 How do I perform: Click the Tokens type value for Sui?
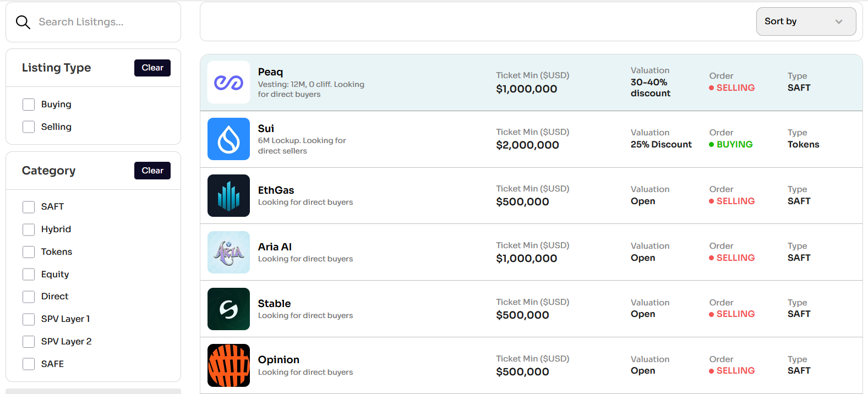(803, 145)
